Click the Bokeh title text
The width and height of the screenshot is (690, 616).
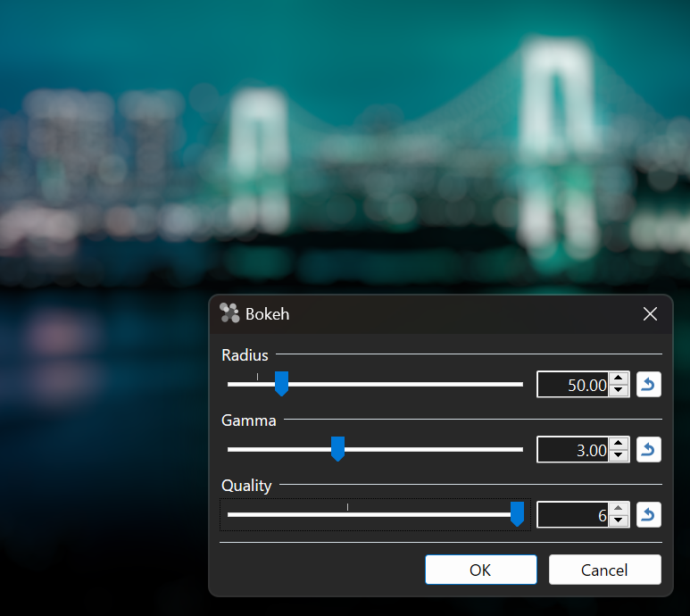click(267, 314)
